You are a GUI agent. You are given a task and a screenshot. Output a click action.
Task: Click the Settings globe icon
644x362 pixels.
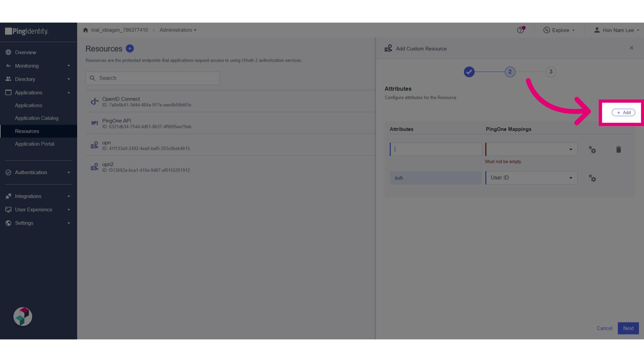8,223
